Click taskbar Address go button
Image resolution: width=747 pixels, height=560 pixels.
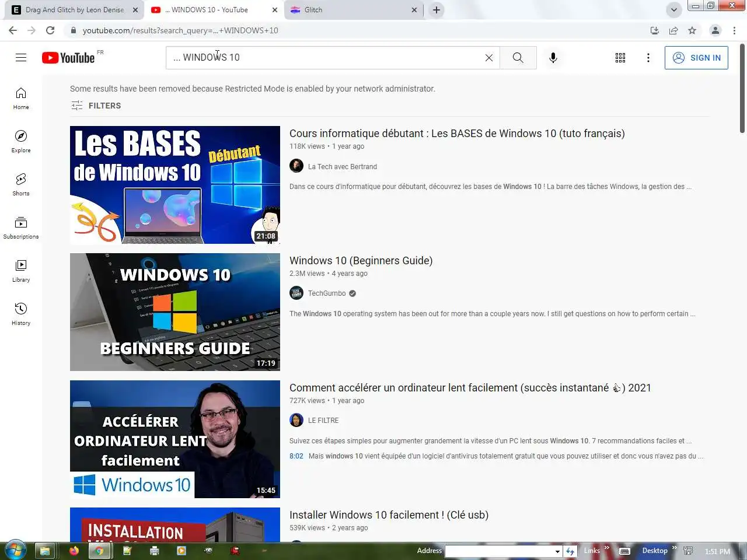(x=570, y=551)
